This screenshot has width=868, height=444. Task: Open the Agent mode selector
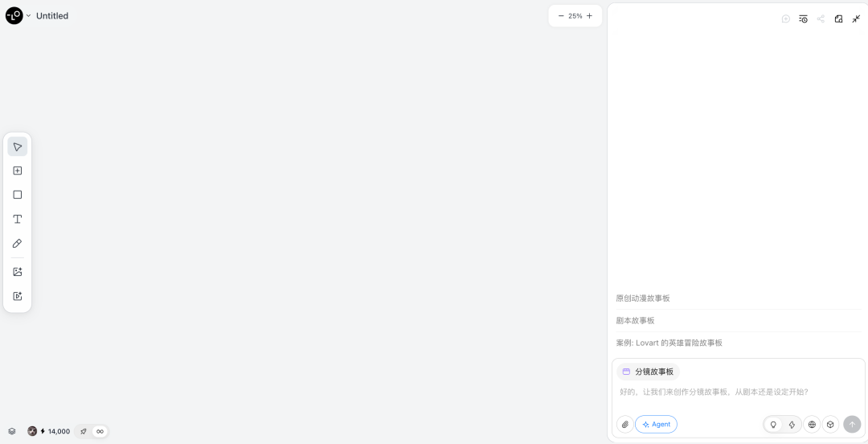[656, 424]
